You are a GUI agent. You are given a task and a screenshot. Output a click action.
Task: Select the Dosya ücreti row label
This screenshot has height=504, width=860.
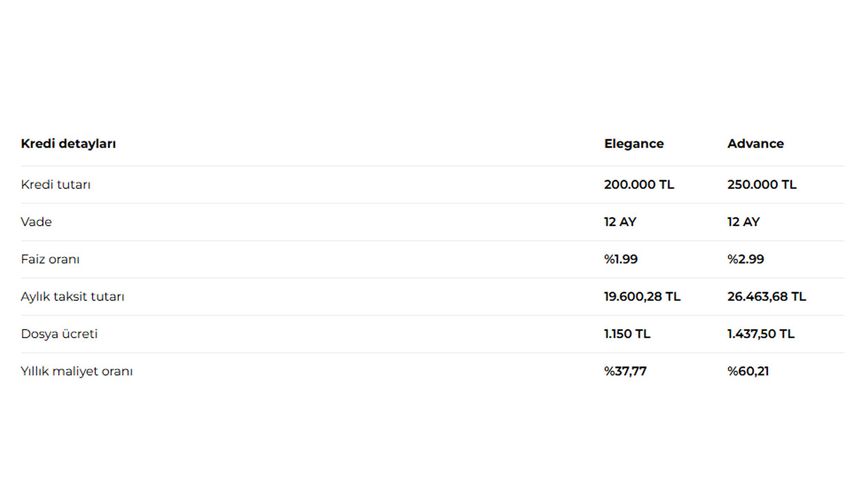pos(59,334)
